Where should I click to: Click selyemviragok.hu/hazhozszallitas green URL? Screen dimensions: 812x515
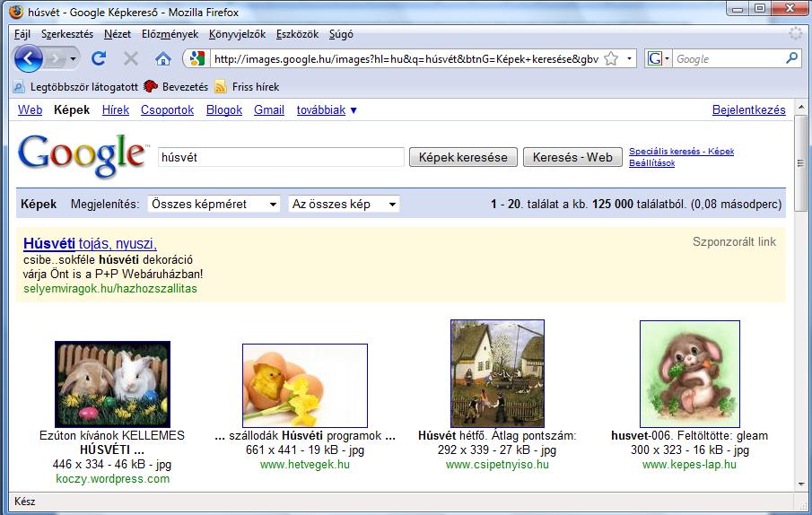tap(110, 288)
